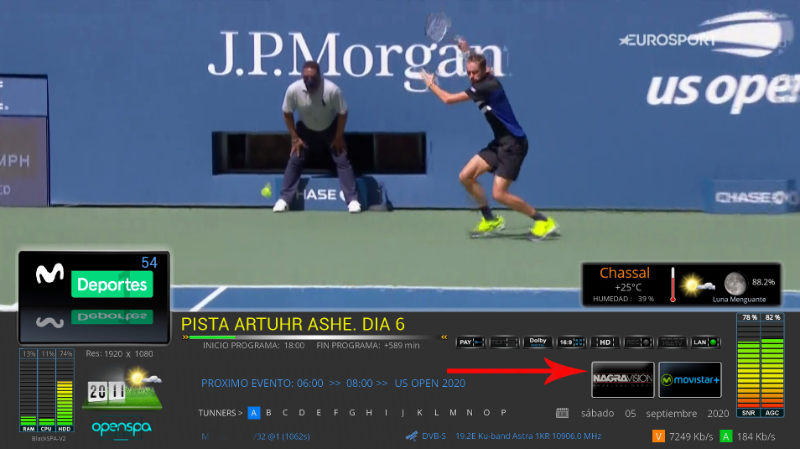Click the RAM usage meter
This screenshot has width=800, height=449.
click(28, 390)
